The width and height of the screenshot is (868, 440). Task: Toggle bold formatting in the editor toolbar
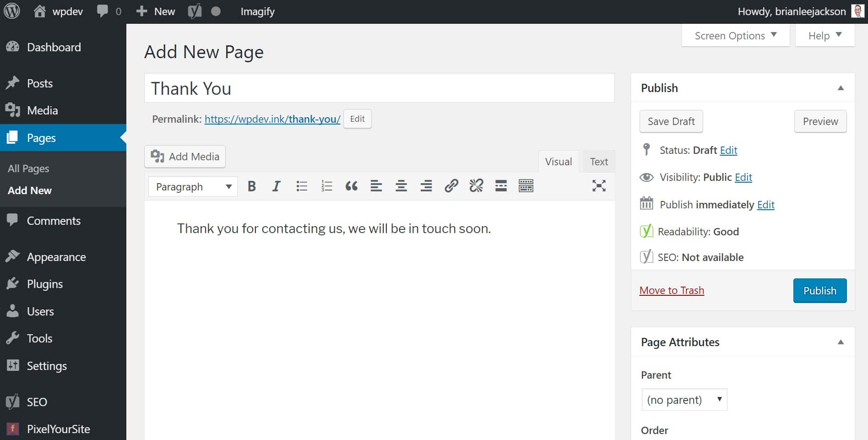(252, 186)
